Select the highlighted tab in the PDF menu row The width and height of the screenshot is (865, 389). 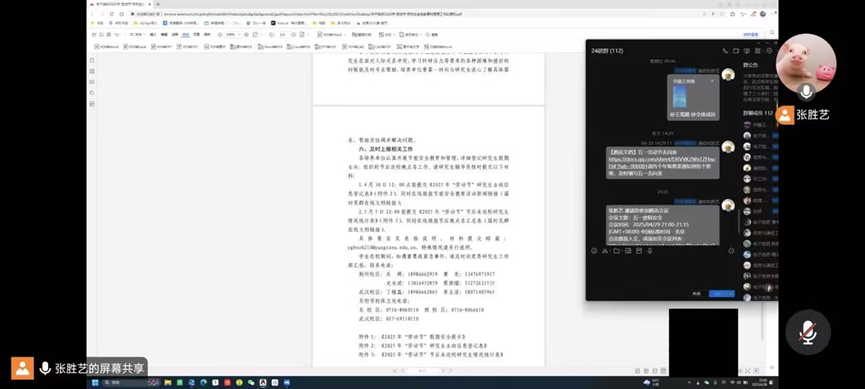(185, 34)
